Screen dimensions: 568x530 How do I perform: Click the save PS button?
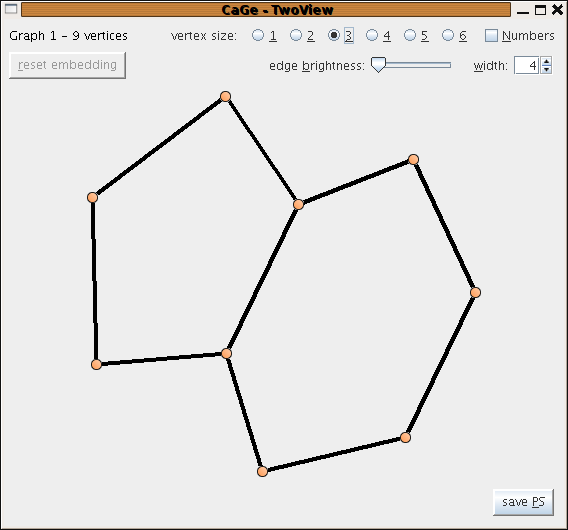[523, 502]
